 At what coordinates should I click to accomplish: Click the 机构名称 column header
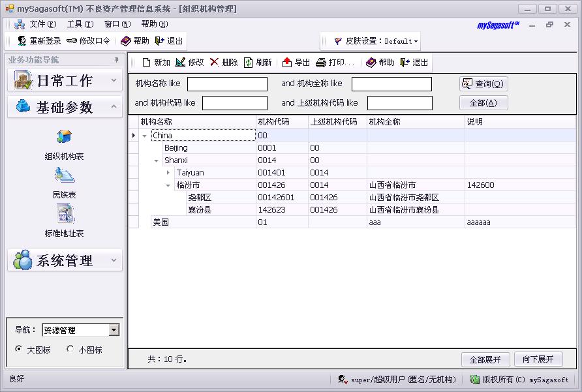click(x=197, y=122)
